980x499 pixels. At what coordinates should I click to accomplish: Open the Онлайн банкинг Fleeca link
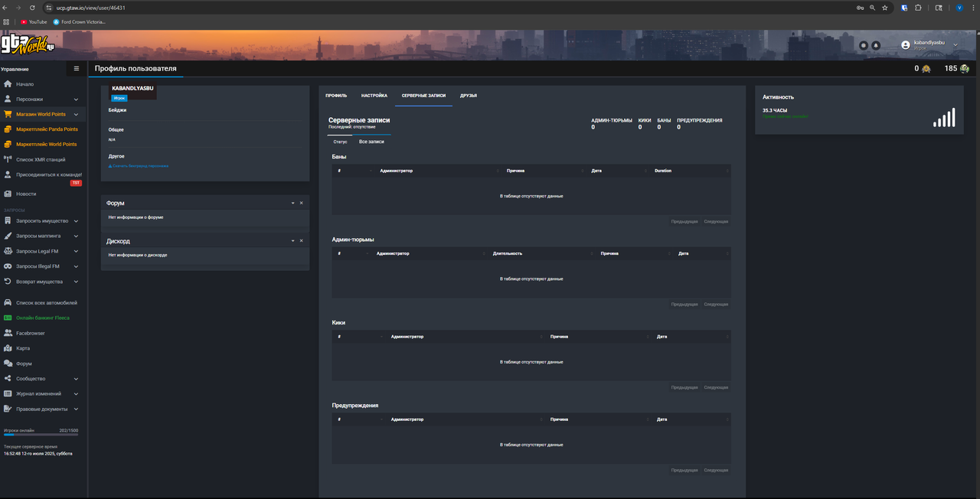pos(43,318)
